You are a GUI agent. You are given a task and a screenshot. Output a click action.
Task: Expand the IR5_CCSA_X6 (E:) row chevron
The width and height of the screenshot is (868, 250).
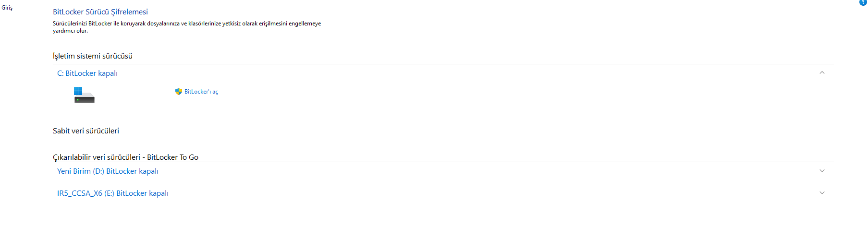pyautogui.click(x=822, y=193)
